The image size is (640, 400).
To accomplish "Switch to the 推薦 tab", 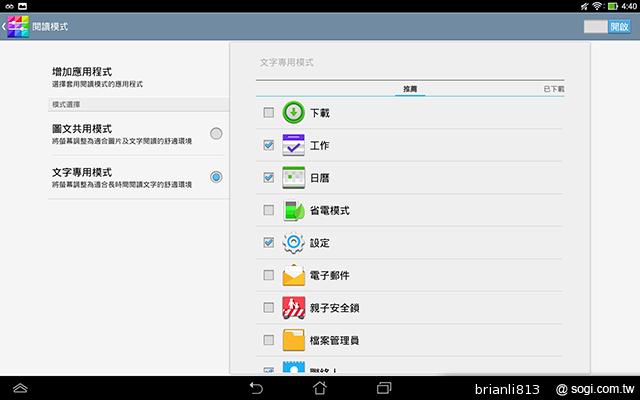I will tap(410, 89).
